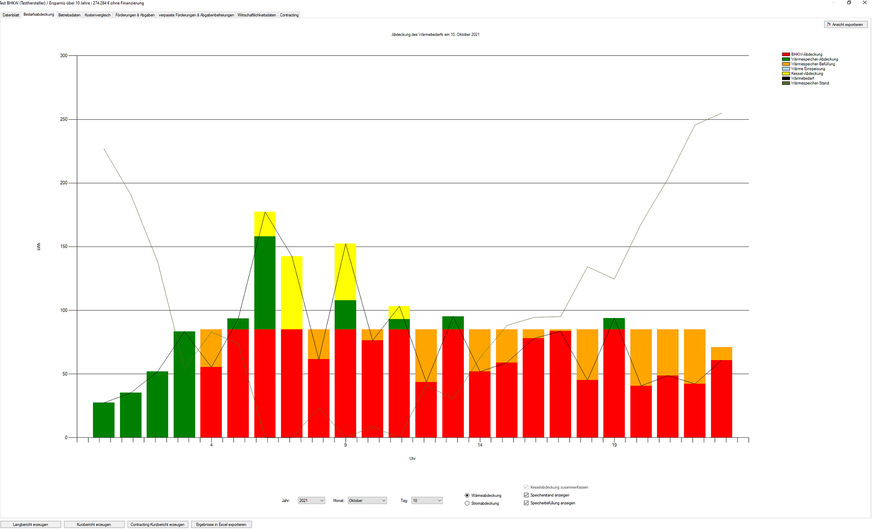Restore the window using the title bar icon
This screenshot has width=872, height=529.
[x=849, y=3]
